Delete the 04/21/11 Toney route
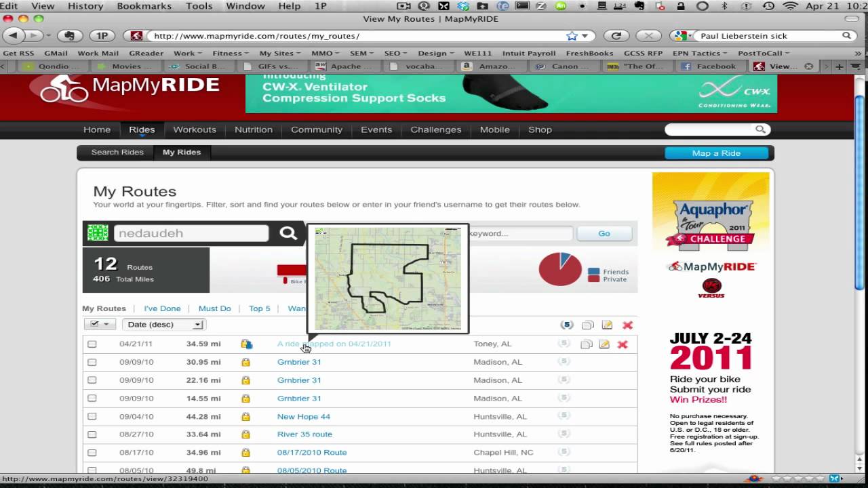The image size is (868, 488). click(x=623, y=344)
